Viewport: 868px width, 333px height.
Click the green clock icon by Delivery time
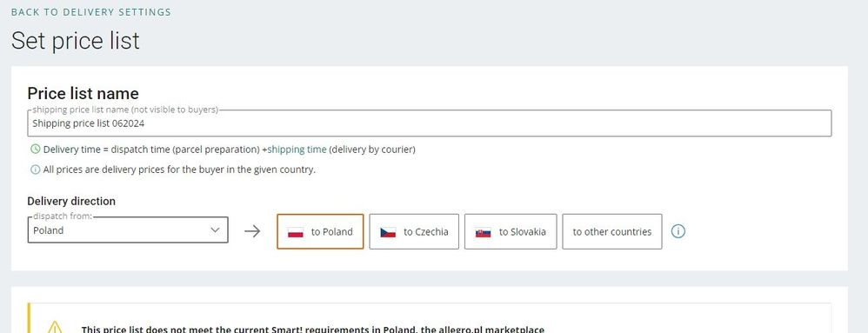(36, 149)
